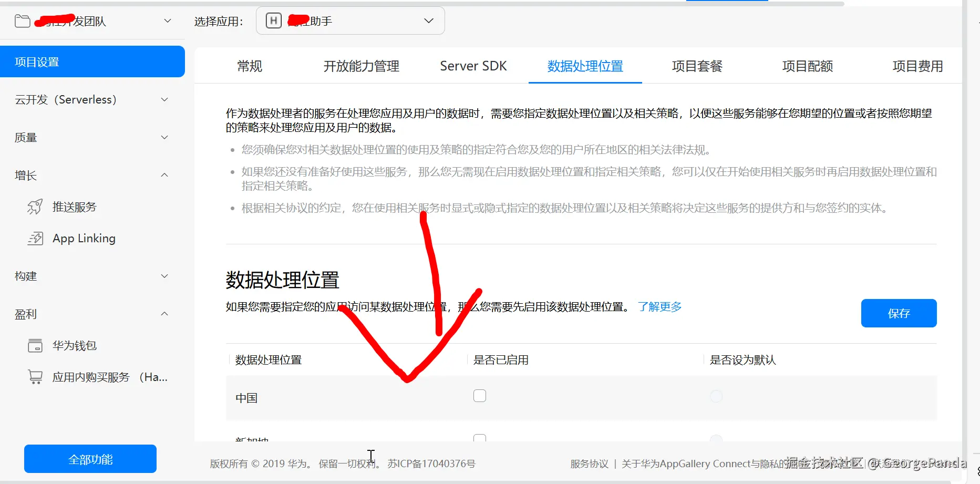This screenshot has width=980, height=484.
Task: Click the team folder icon top-left
Action: [22, 20]
